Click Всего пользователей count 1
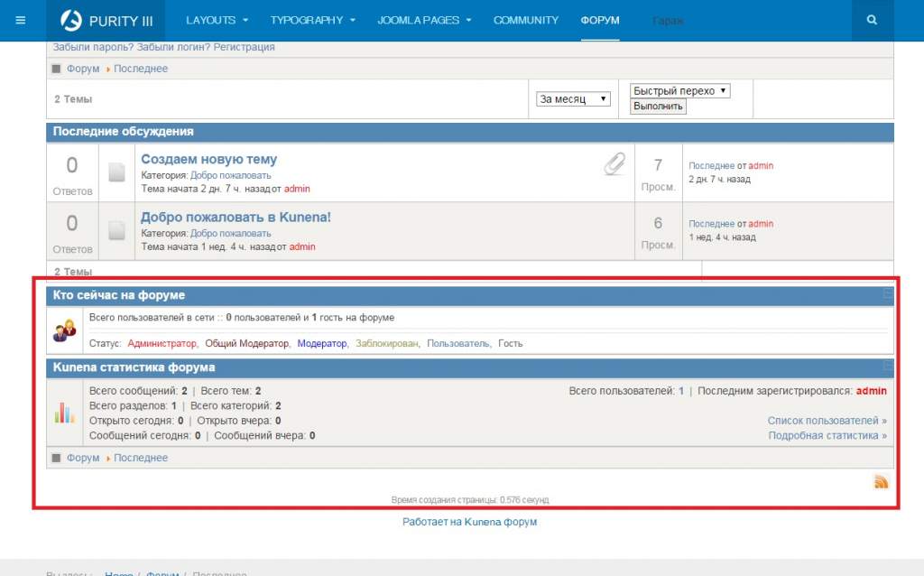Image resolution: width=924 pixels, height=576 pixels. coord(681,391)
